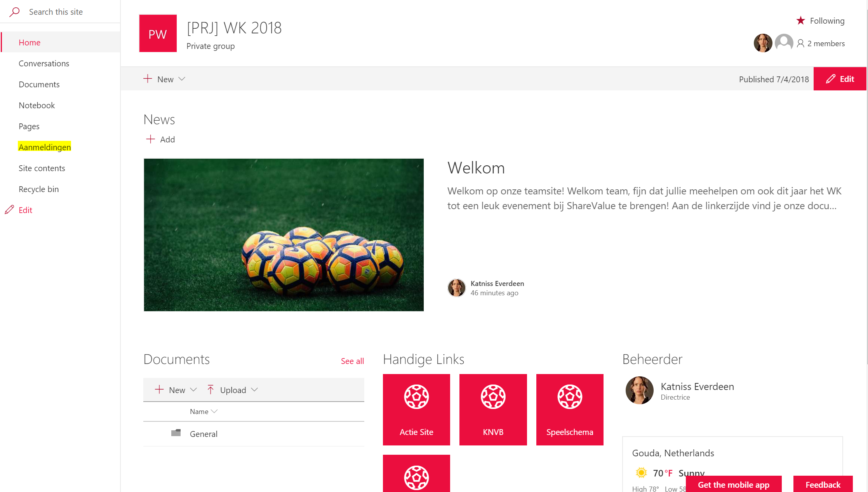Click See all documents link
The height and width of the screenshot is (492, 868).
pos(352,361)
